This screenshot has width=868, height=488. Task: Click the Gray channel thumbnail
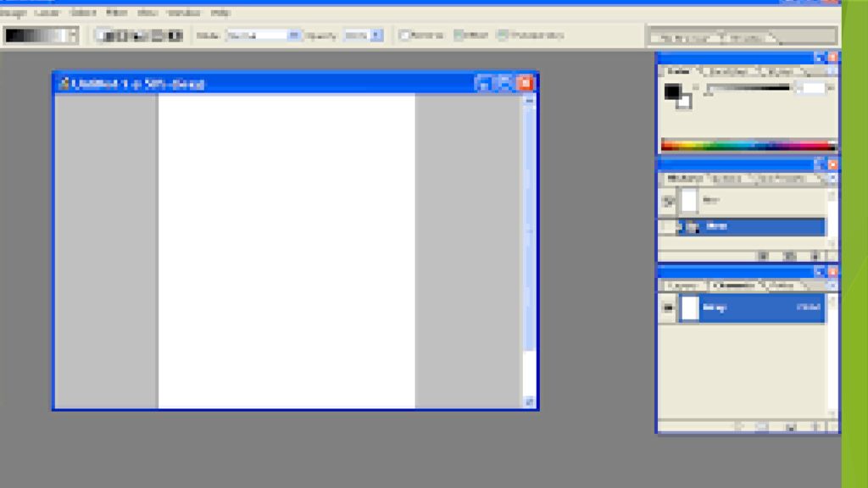(x=690, y=308)
